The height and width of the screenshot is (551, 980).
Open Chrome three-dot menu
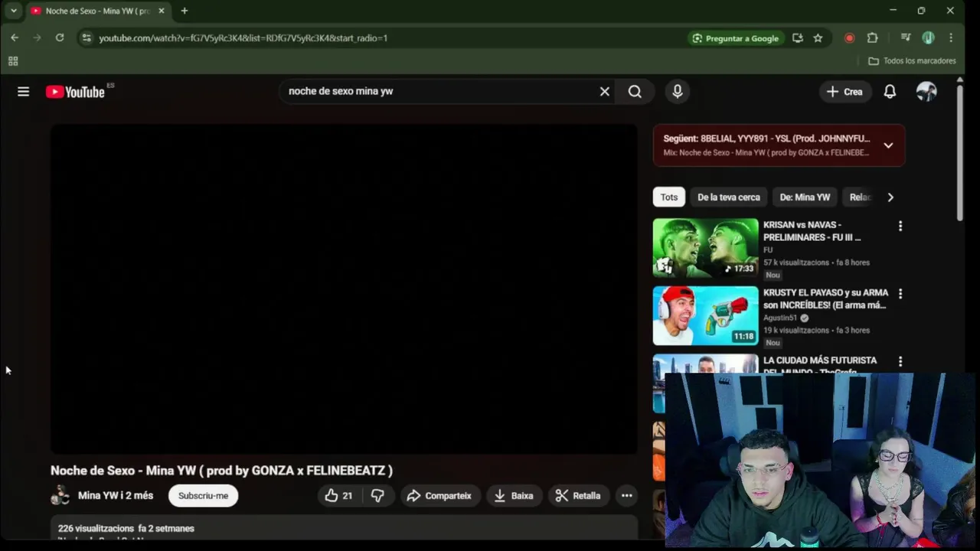click(x=951, y=37)
